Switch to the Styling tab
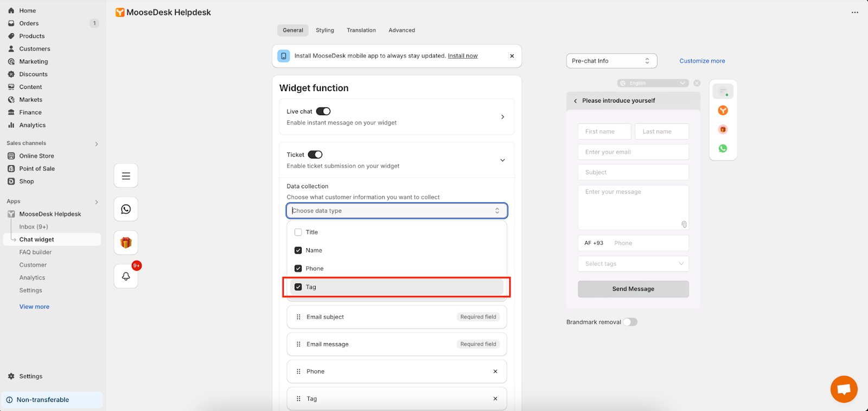Image resolution: width=868 pixels, height=411 pixels. click(325, 30)
